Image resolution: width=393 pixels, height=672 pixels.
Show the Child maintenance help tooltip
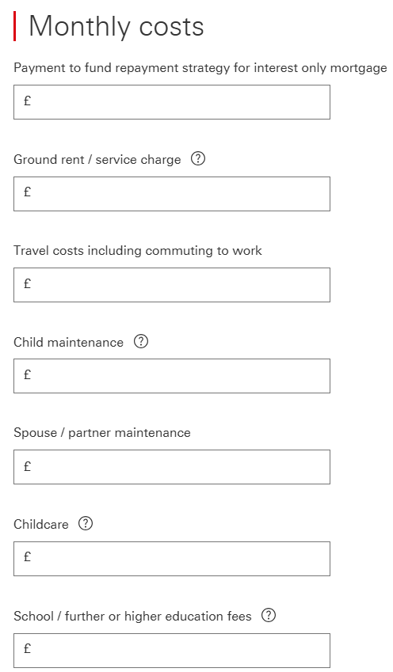[x=141, y=342]
